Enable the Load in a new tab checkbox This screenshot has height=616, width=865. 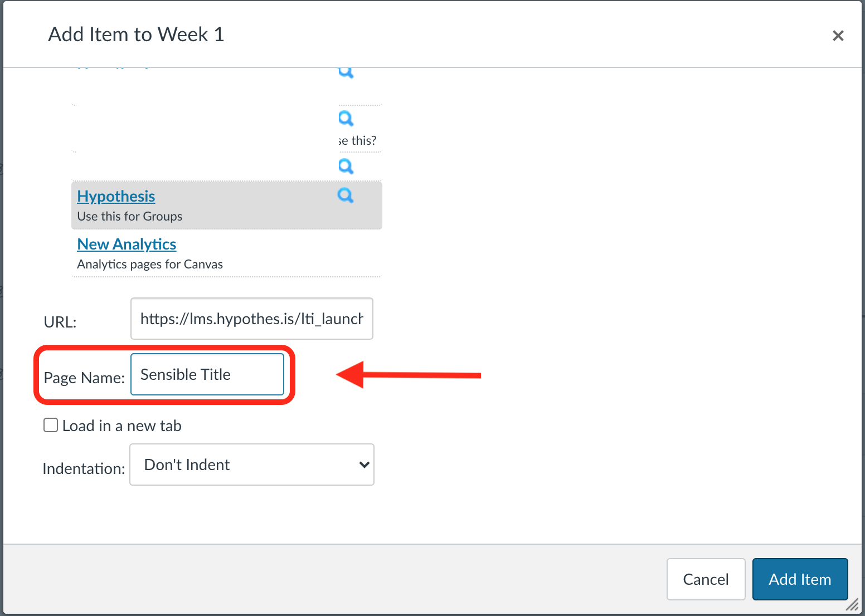click(50, 425)
